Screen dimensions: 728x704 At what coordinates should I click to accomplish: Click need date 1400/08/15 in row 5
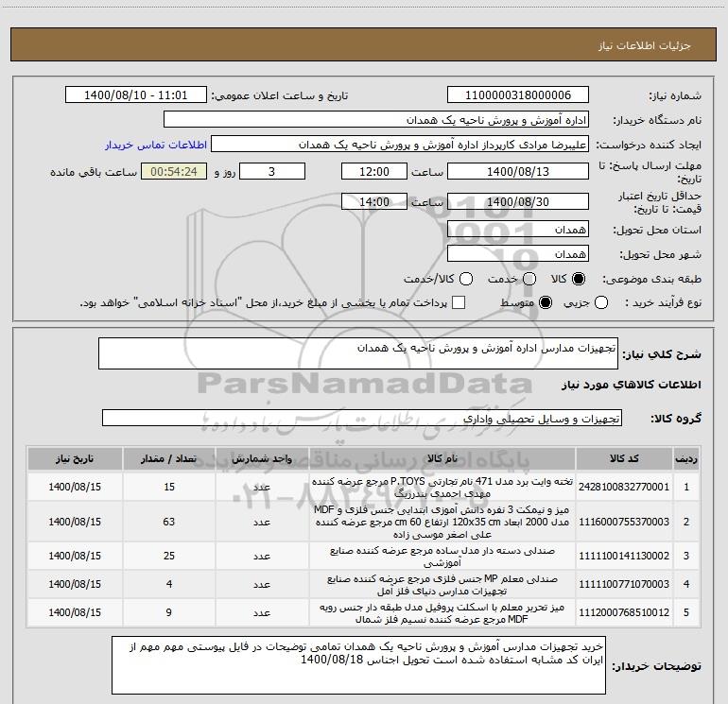click(x=75, y=612)
